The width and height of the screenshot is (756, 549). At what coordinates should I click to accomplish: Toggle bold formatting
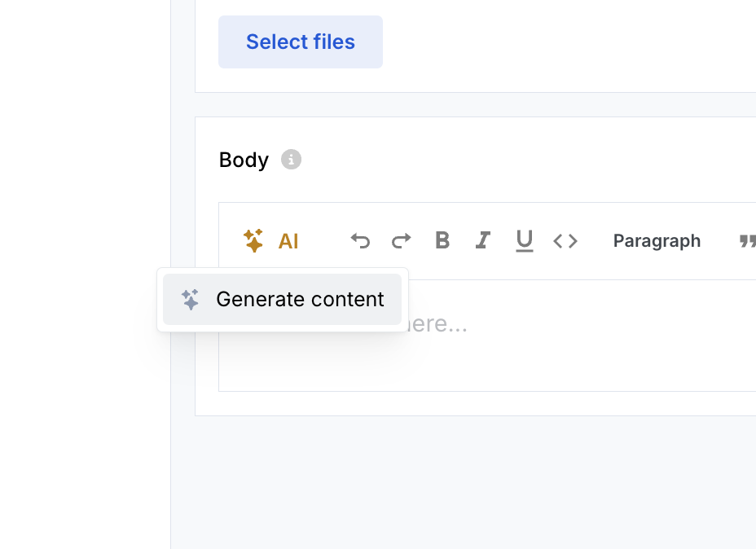coord(442,240)
